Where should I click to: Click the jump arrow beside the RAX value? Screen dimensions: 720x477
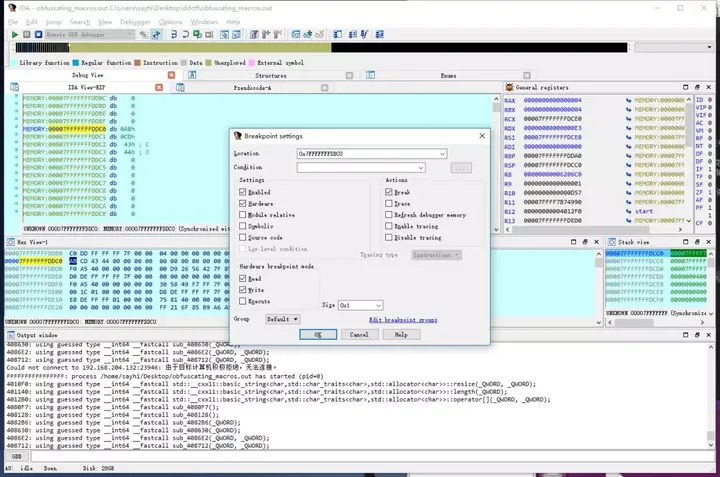pyautogui.click(x=628, y=100)
